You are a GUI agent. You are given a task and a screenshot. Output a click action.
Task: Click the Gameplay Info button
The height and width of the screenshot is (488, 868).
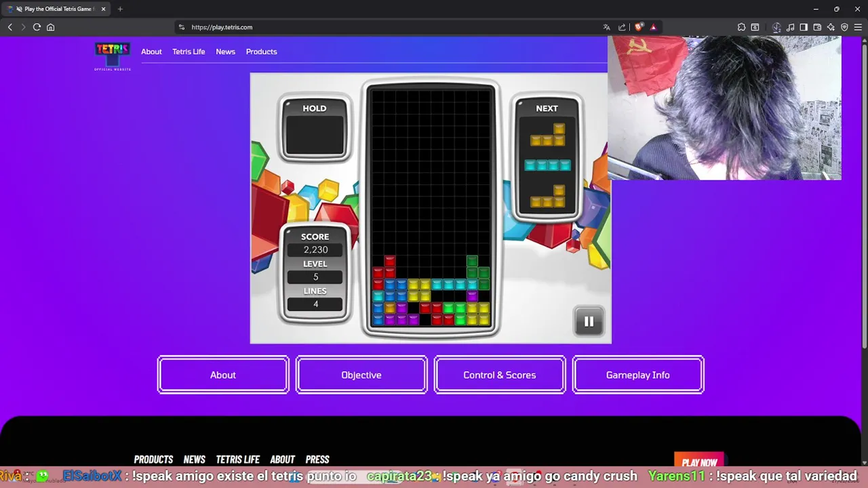(x=638, y=375)
